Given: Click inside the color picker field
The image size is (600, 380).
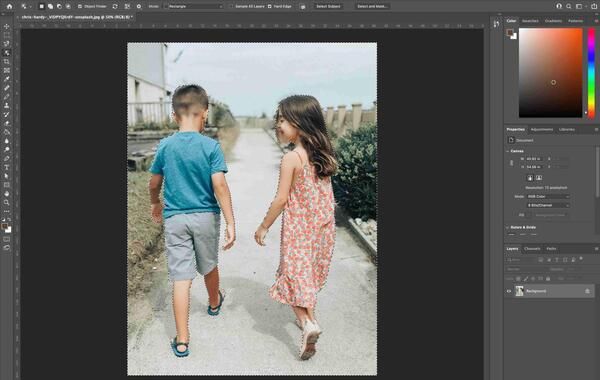Looking at the screenshot, I should (x=550, y=73).
